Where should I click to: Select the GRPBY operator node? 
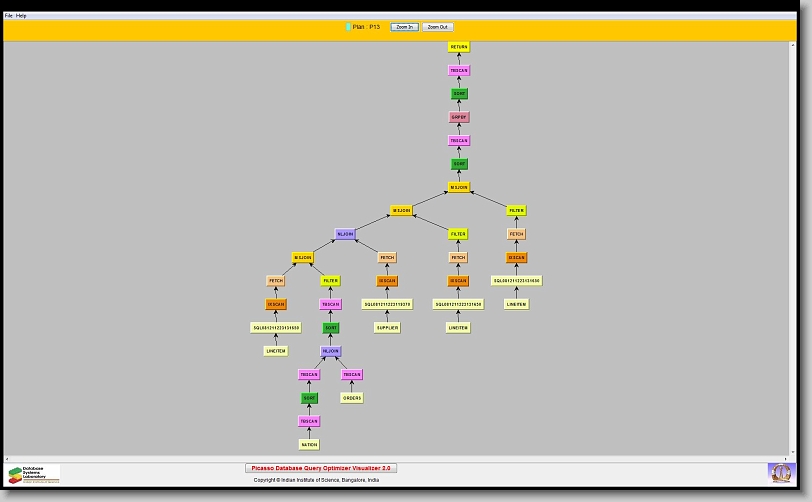459,117
